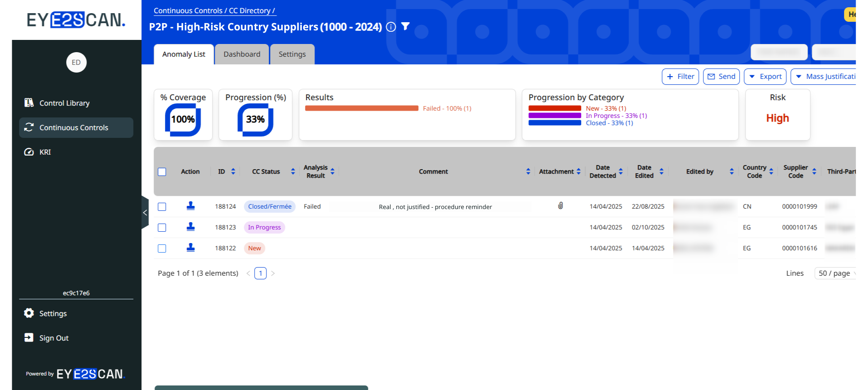Open the paperclip attachment on row 188124

point(560,206)
